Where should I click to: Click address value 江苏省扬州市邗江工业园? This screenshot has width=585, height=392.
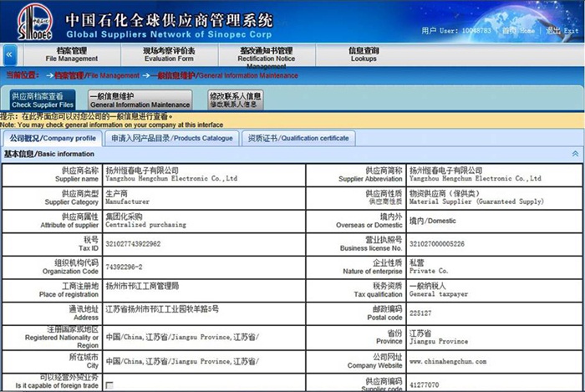[x=162, y=309]
